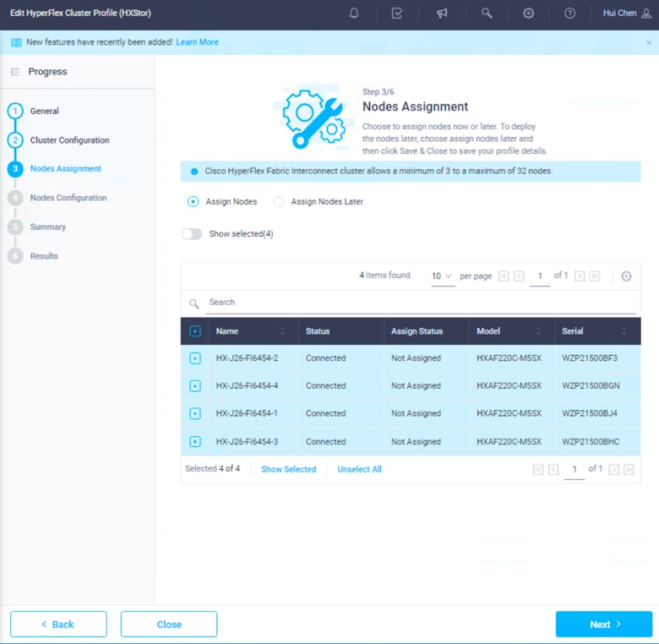659x644 pixels.
Task: Toggle the Show selected(4) switch
Action: click(192, 234)
